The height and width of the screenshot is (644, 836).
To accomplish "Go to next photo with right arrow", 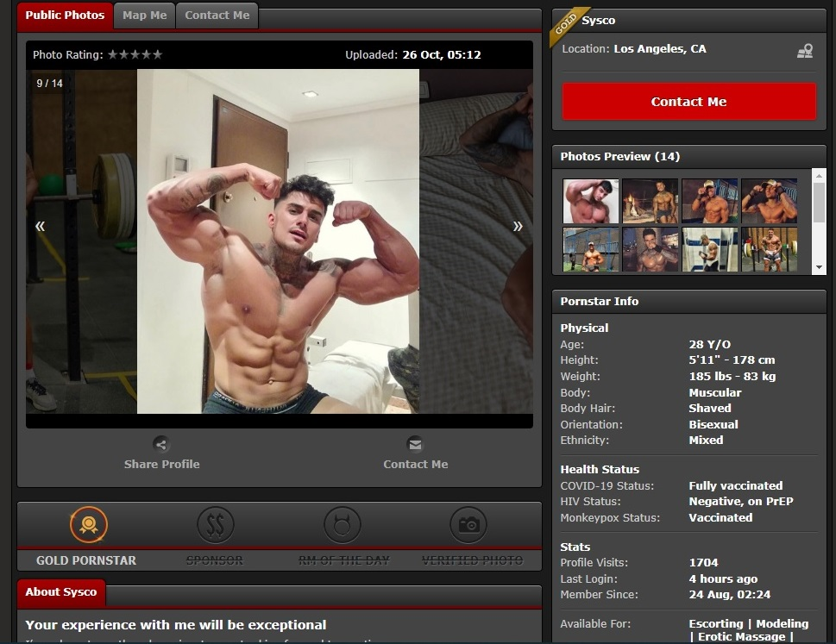I will (x=517, y=227).
